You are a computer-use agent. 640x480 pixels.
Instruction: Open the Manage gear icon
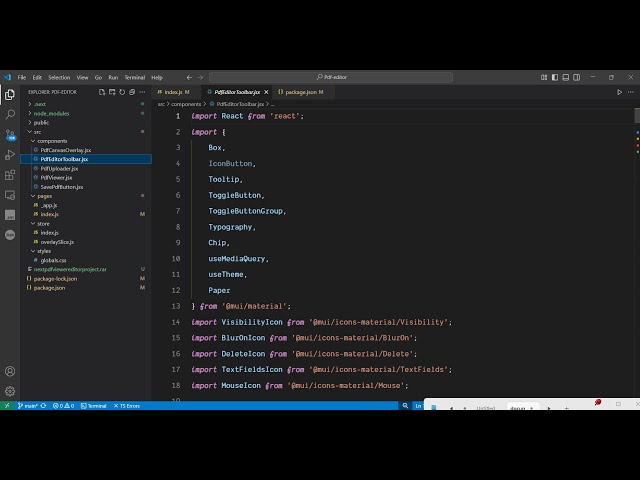tap(10, 391)
